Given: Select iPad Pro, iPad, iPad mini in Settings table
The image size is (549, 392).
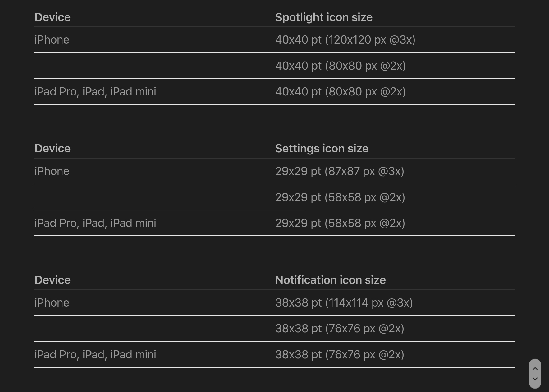Looking at the screenshot, I should [95, 223].
